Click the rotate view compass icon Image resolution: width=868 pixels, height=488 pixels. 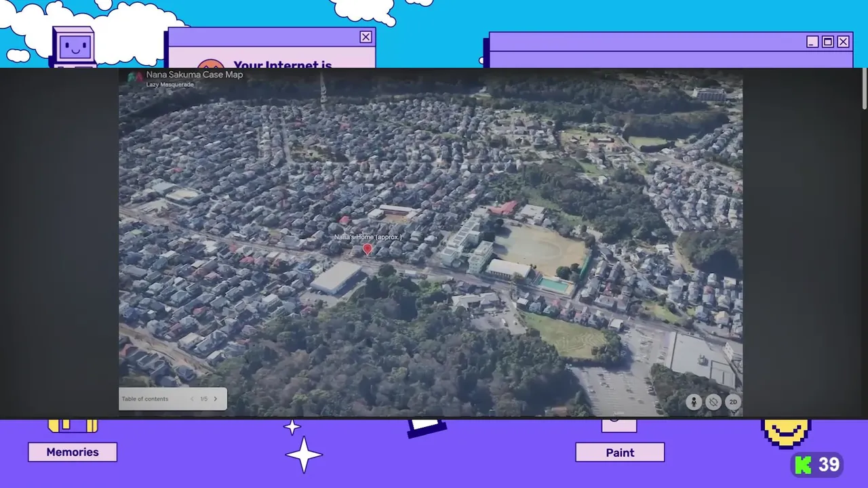click(713, 402)
